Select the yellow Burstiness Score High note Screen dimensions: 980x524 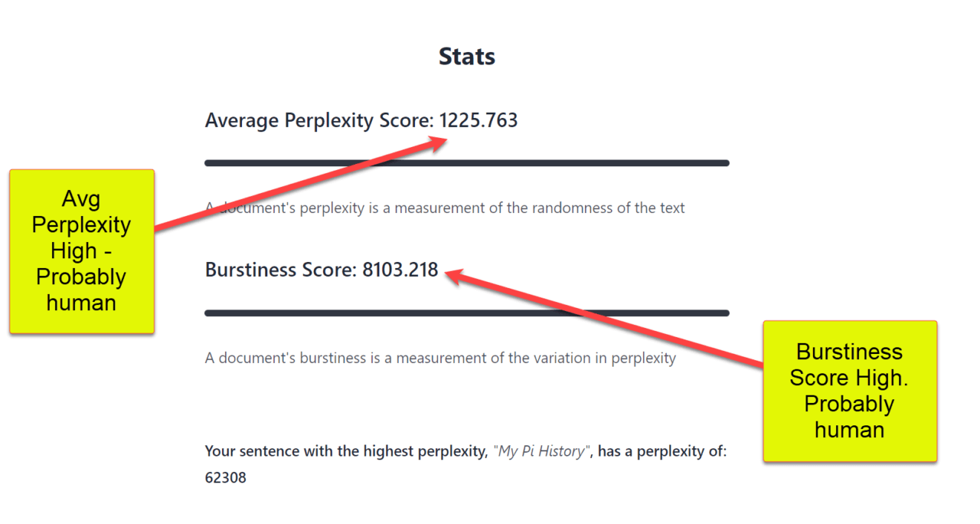(850, 391)
